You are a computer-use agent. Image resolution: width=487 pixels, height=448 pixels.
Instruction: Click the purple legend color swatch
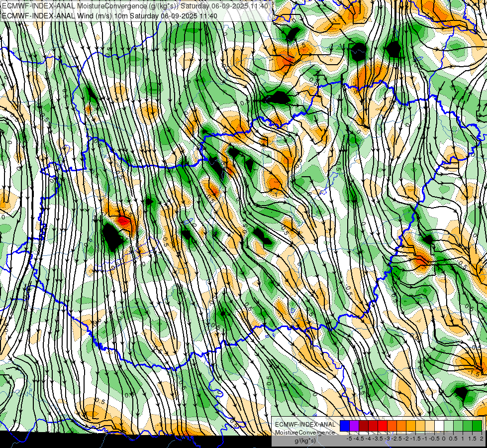354,426
